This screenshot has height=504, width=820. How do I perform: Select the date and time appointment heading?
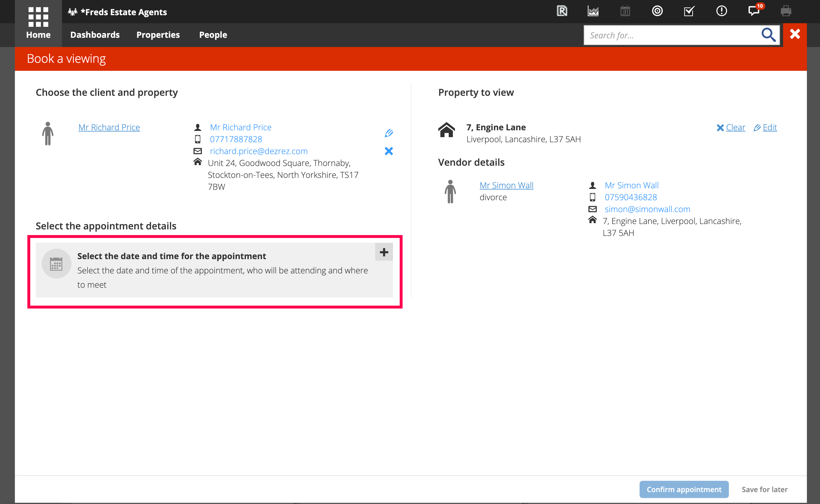[x=172, y=256]
